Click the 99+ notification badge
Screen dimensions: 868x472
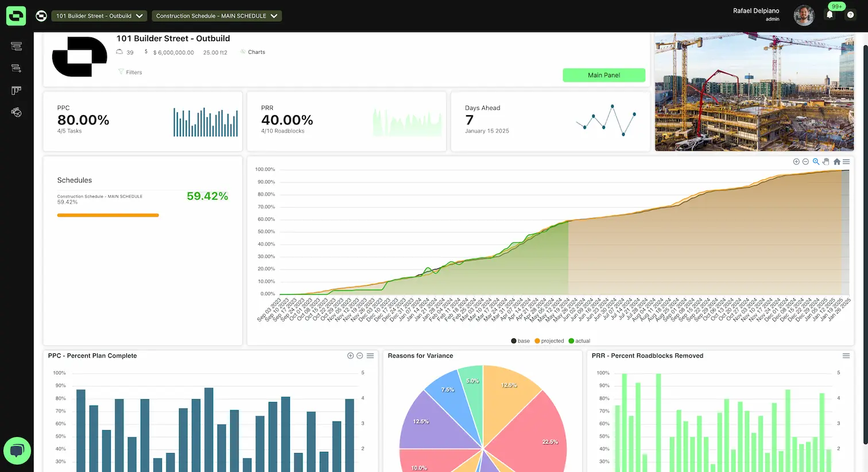click(x=837, y=6)
